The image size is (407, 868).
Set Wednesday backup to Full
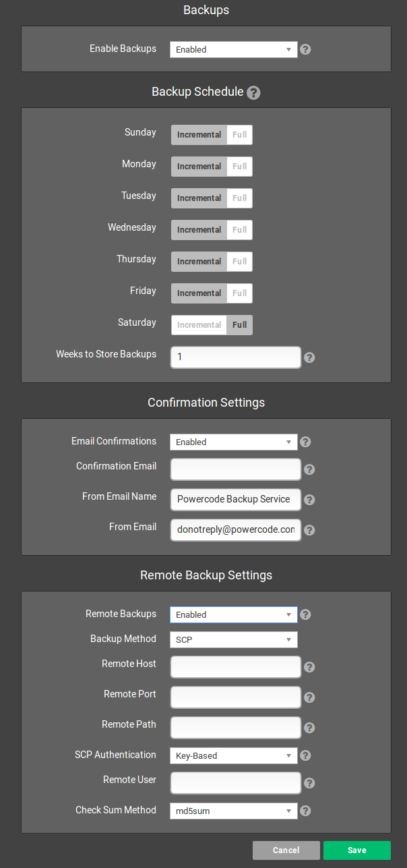(239, 230)
